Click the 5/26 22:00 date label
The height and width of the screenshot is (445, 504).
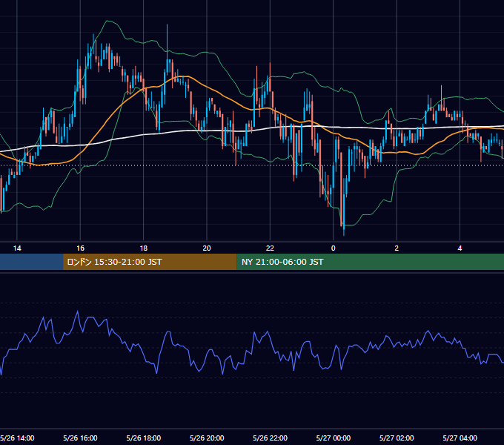271,438
